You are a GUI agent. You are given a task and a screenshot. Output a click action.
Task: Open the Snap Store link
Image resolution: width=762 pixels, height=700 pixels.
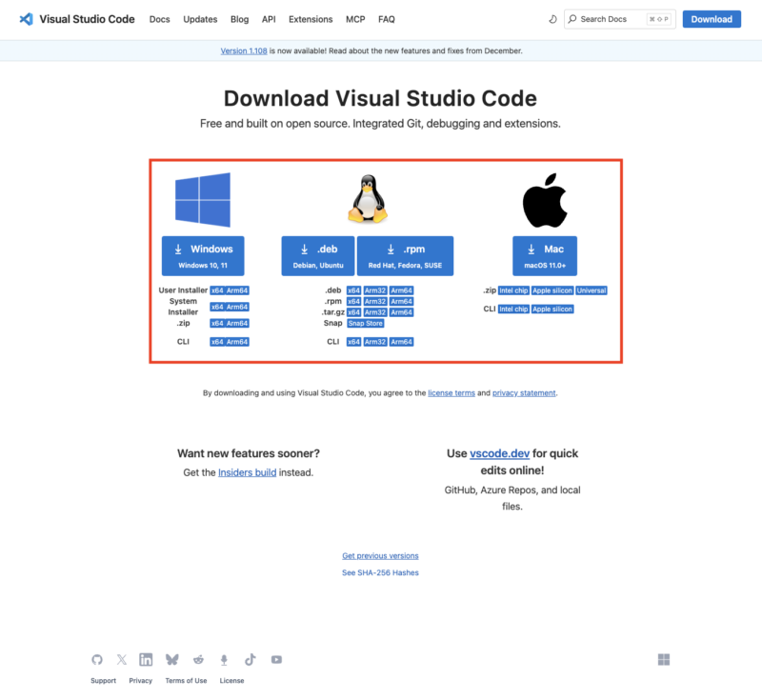[365, 323]
